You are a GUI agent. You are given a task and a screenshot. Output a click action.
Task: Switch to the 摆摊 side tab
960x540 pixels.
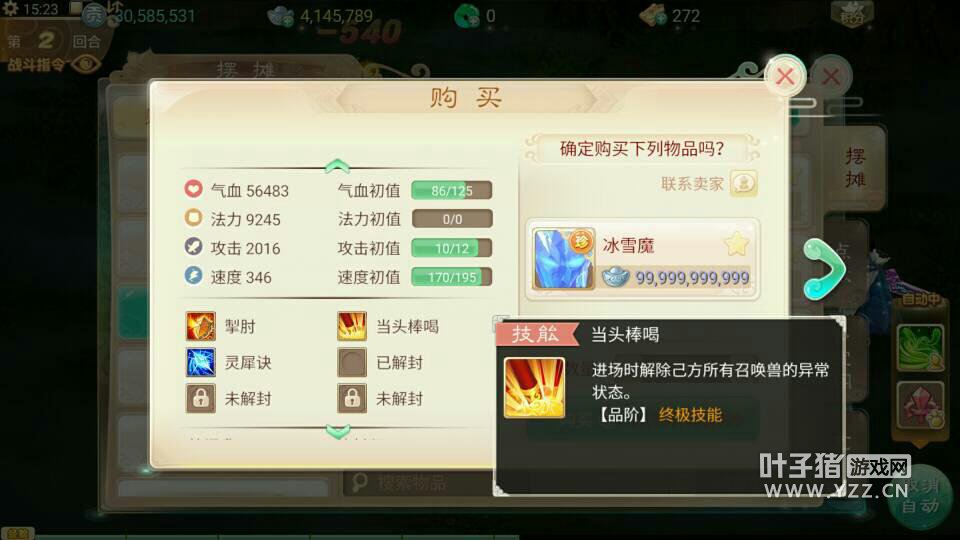click(855, 167)
